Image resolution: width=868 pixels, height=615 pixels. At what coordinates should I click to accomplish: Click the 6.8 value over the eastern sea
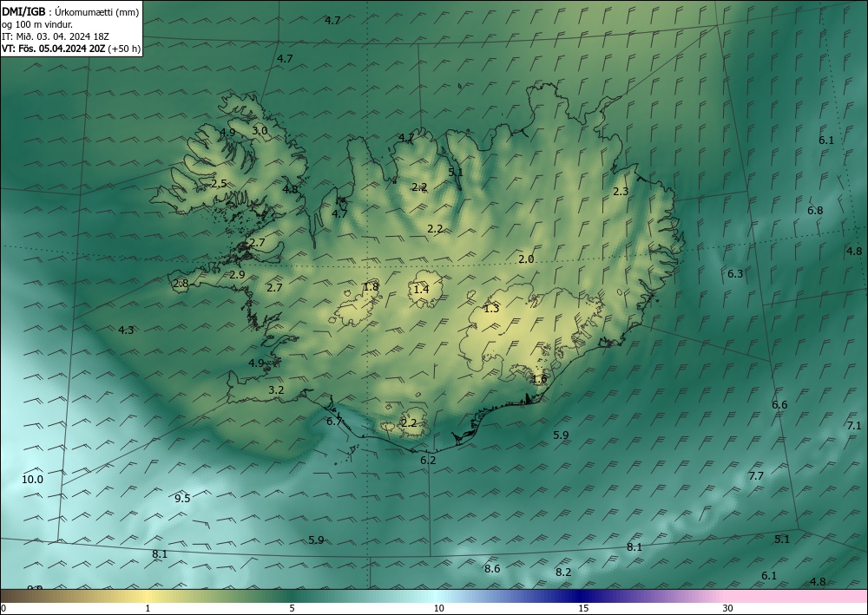(815, 210)
